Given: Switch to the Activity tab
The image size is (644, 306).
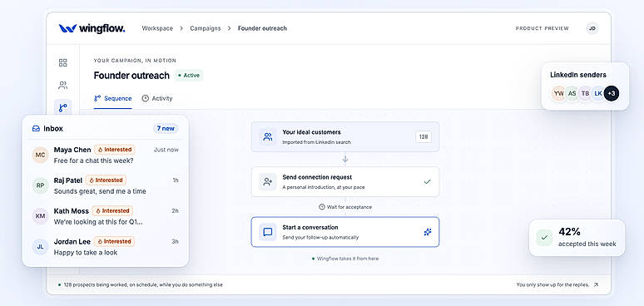Looking at the screenshot, I should click(157, 98).
